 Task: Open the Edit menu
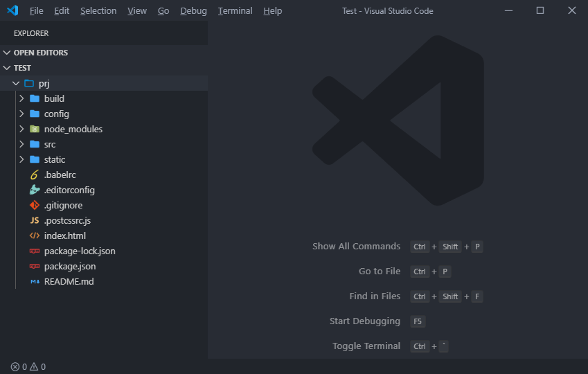tap(62, 11)
